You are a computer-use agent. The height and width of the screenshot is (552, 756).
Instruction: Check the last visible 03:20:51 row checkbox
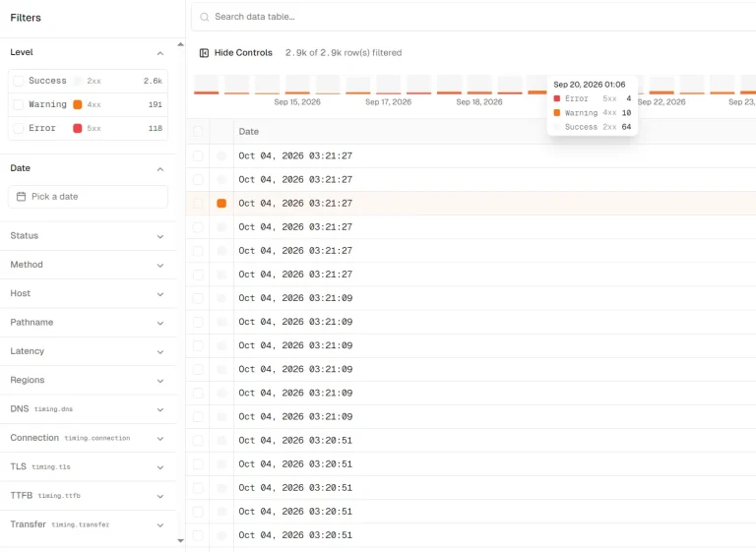click(x=198, y=535)
